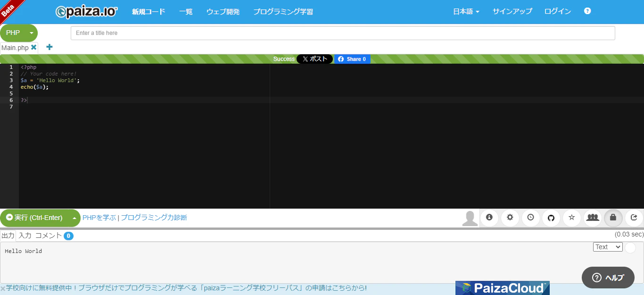Close the Main.php tab
Viewport: 644px width, 295px height.
[x=34, y=47]
